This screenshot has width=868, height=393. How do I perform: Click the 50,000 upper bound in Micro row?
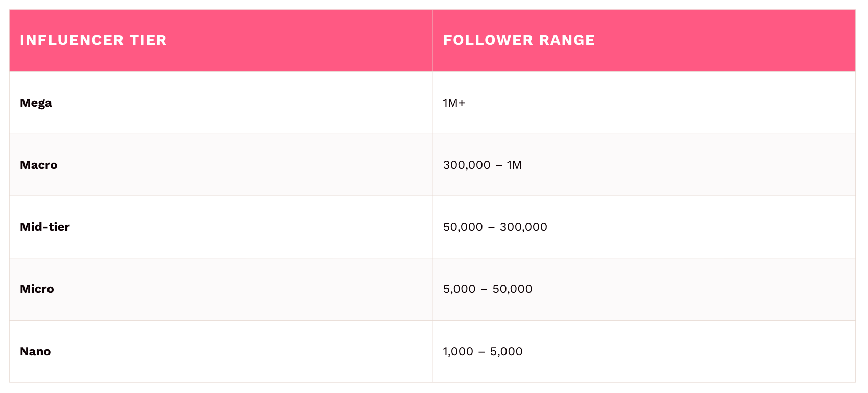click(x=512, y=289)
